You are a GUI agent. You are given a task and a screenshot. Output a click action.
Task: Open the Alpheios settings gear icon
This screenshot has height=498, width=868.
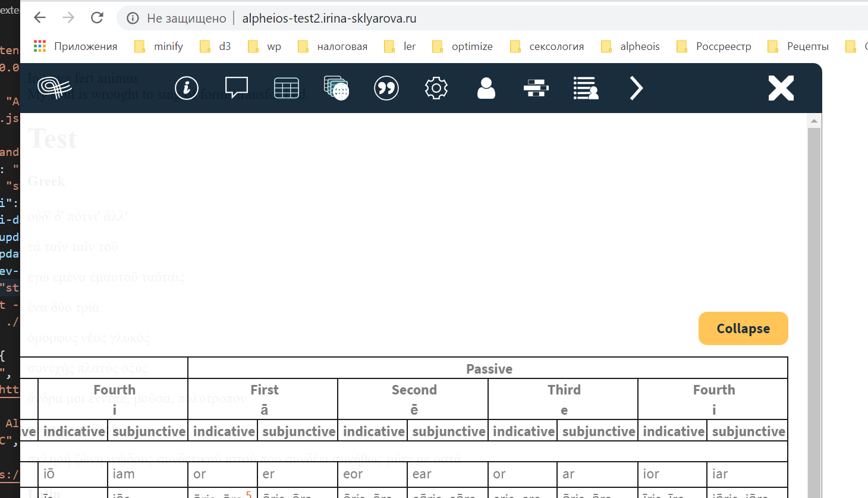436,87
